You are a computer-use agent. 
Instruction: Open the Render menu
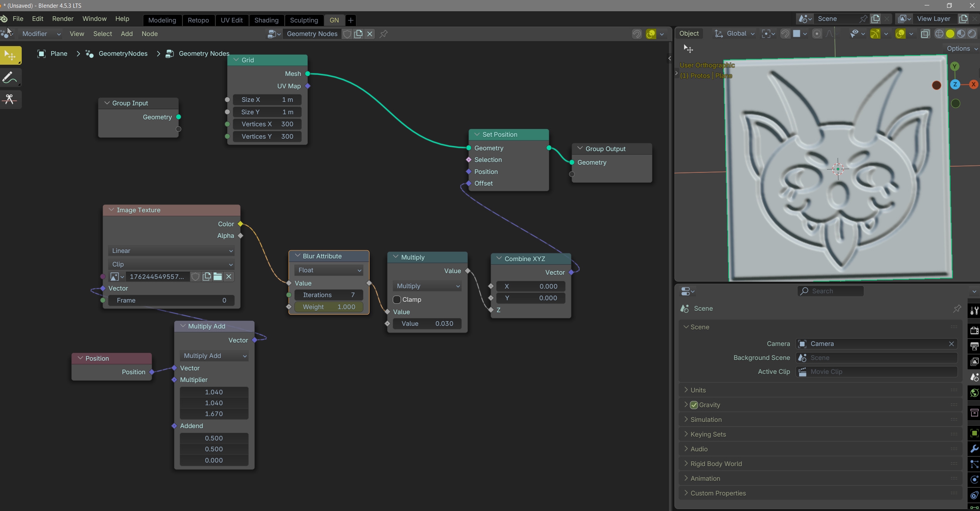pyautogui.click(x=63, y=19)
